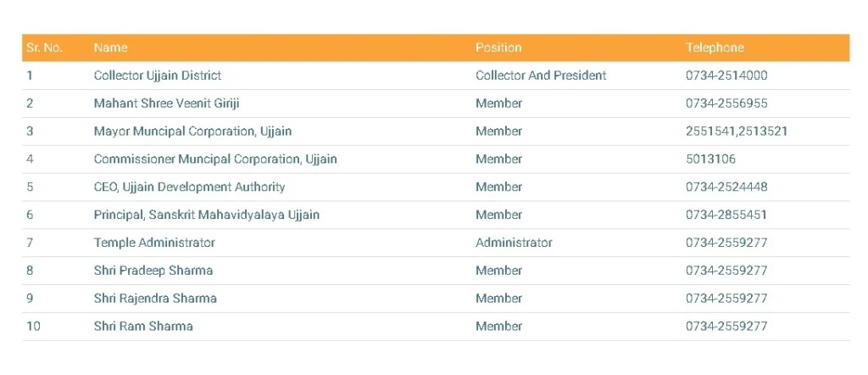Select Shri Rajendra Sharma row

point(155,299)
